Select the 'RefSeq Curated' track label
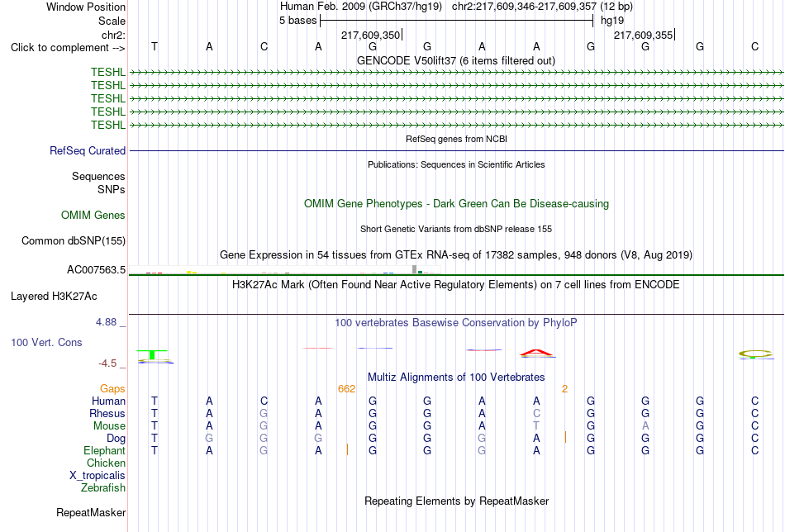Image resolution: width=785 pixels, height=532 pixels. [88, 150]
